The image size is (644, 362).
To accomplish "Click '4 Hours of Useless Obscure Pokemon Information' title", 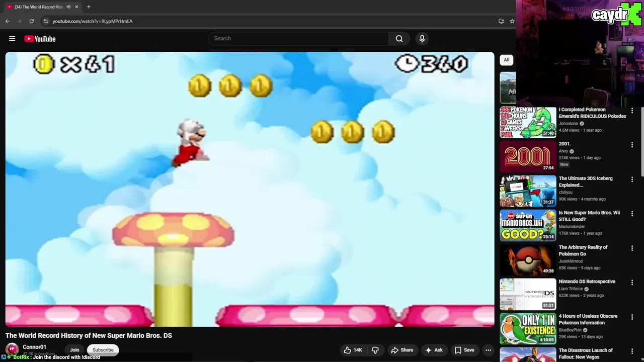I will point(588,319).
